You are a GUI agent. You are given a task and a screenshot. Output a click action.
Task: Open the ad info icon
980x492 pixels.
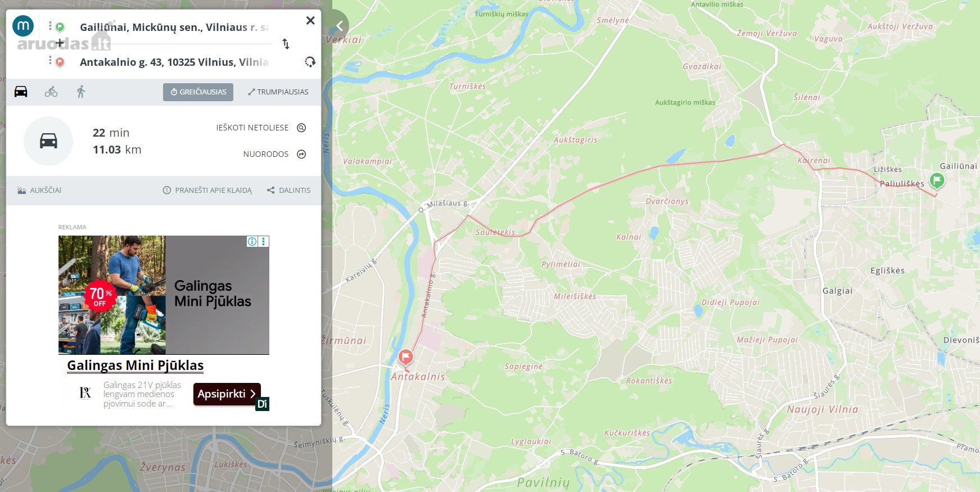252,241
